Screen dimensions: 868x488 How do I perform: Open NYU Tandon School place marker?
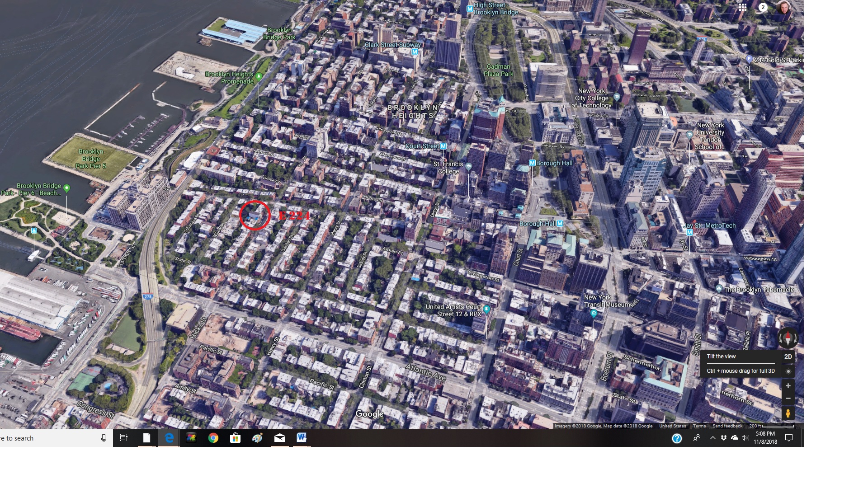689,135
